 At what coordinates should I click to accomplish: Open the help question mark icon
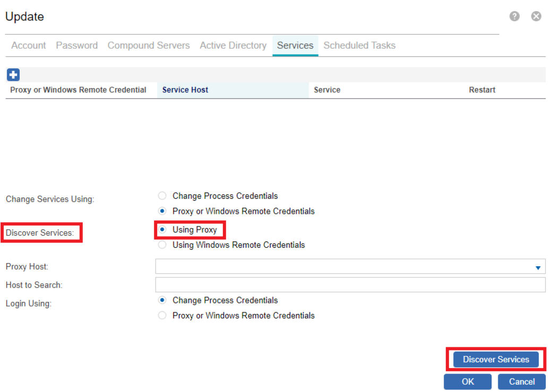tap(514, 16)
